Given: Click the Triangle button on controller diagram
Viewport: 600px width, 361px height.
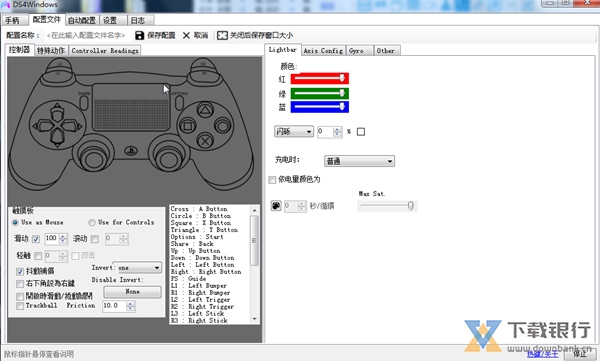Looking at the screenshot, I should (x=205, y=111).
